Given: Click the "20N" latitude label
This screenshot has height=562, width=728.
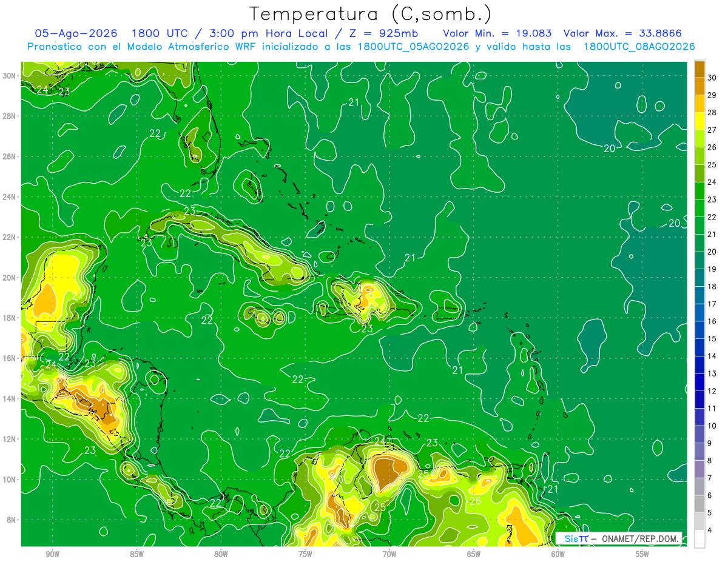Looking at the screenshot, I should [9, 277].
